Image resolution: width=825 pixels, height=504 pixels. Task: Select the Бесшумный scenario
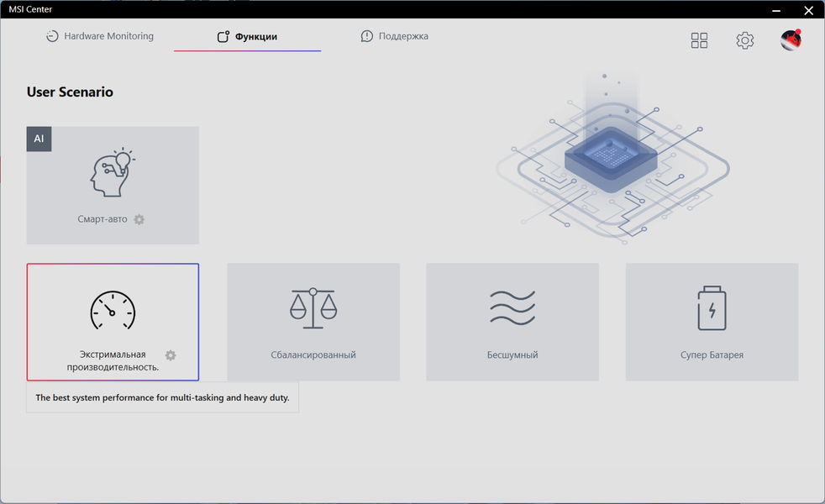pyautogui.click(x=512, y=322)
